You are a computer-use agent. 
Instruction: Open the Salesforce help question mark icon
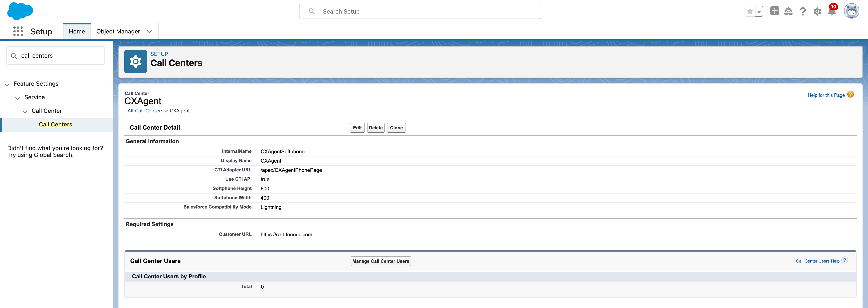803,12
